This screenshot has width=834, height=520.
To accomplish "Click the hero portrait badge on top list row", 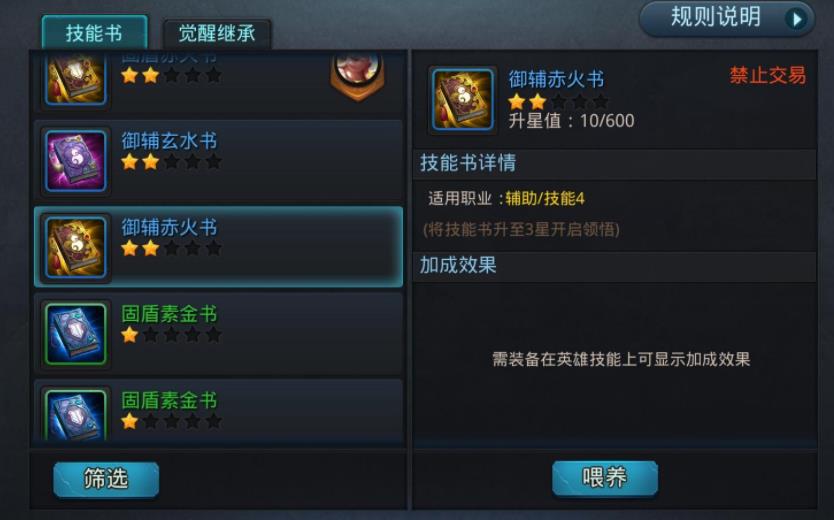I will (357, 76).
